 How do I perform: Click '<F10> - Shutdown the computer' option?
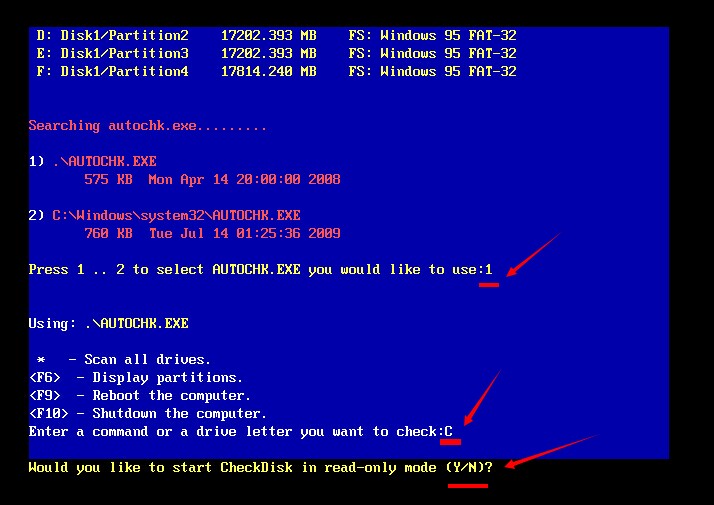[x=148, y=413]
